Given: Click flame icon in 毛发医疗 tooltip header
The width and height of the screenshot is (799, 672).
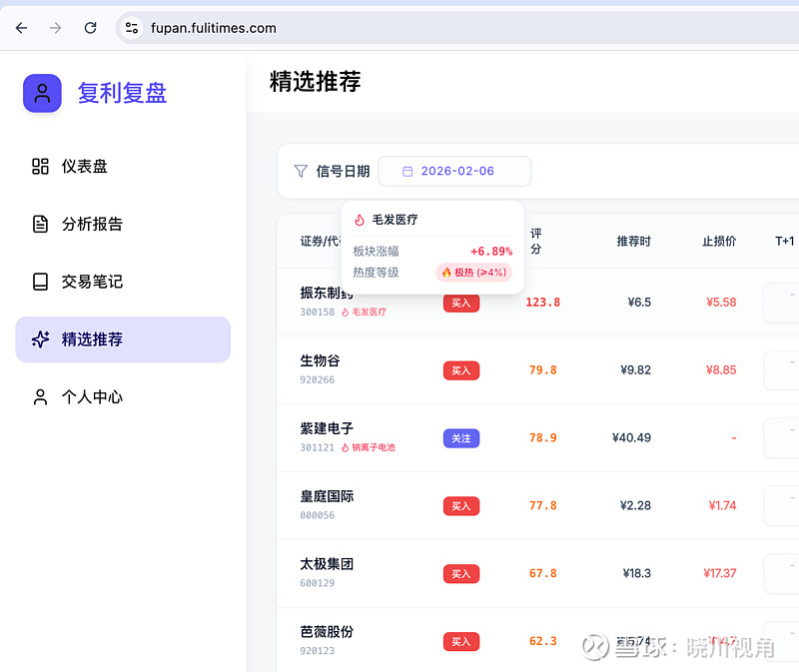Looking at the screenshot, I should point(360,220).
